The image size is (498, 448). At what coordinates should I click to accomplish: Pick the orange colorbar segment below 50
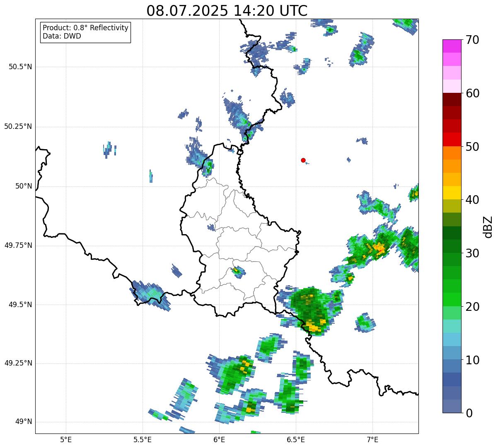click(452, 153)
